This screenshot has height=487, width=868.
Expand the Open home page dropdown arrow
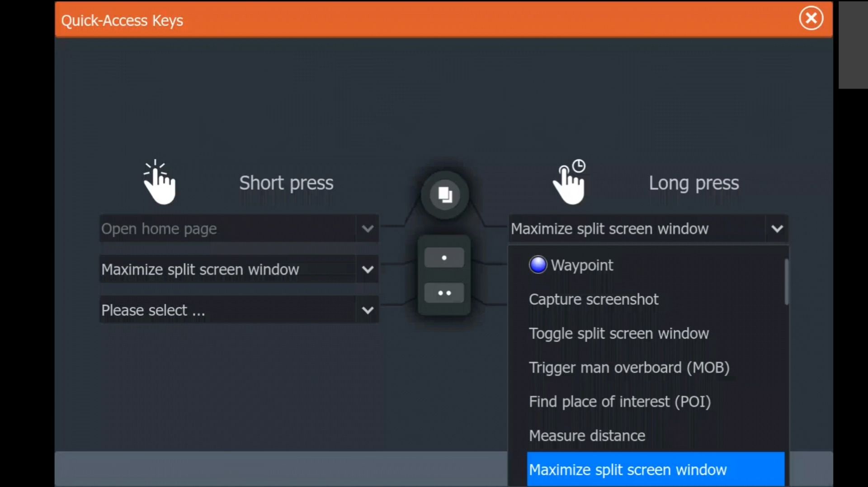(x=368, y=229)
